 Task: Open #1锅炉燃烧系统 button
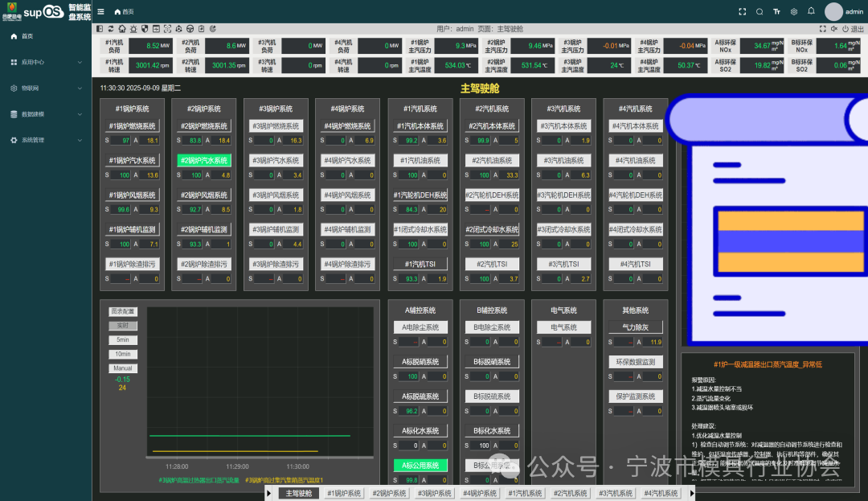pyautogui.click(x=133, y=125)
